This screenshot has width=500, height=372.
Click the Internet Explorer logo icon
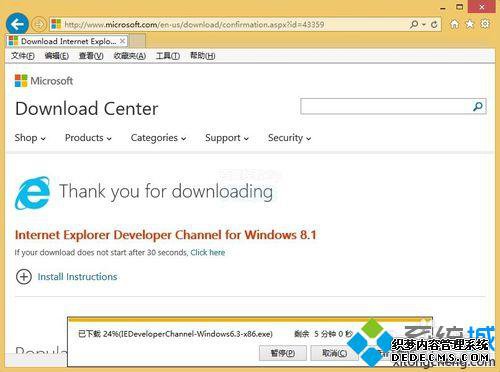[x=32, y=193]
